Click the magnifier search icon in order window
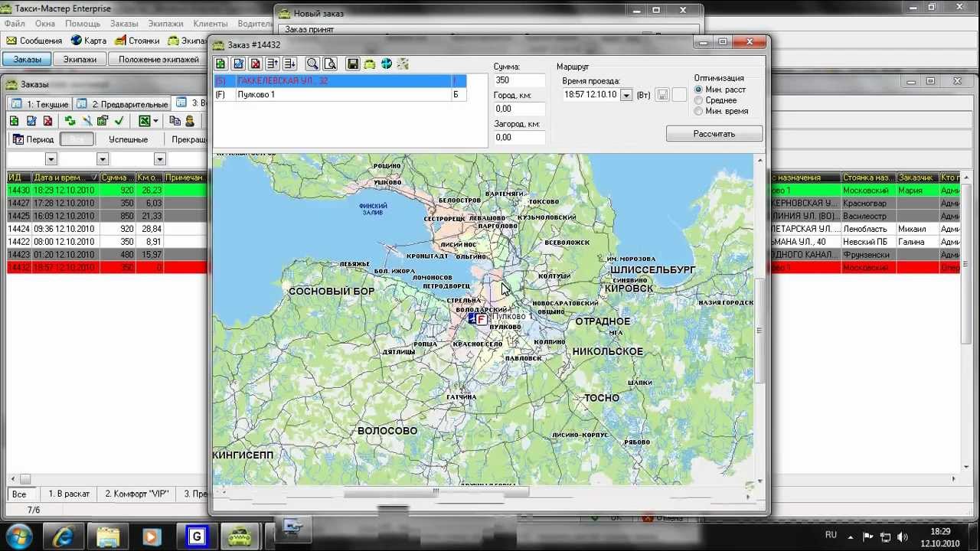The width and height of the screenshot is (980, 551). 312,64
